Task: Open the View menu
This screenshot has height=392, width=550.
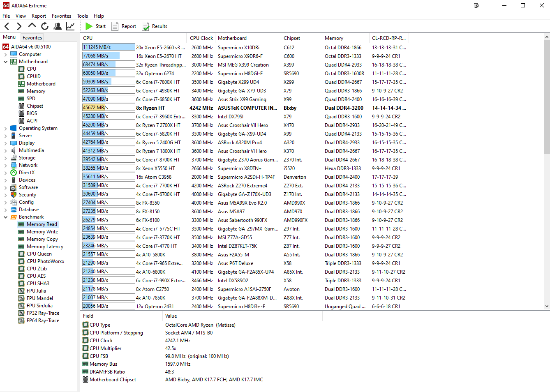Action: (21, 16)
